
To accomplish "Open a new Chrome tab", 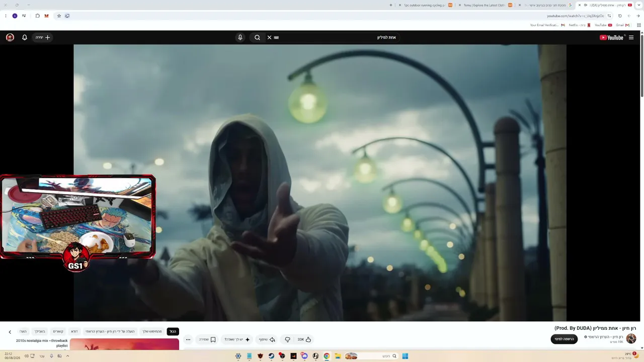I will point(391,5).
